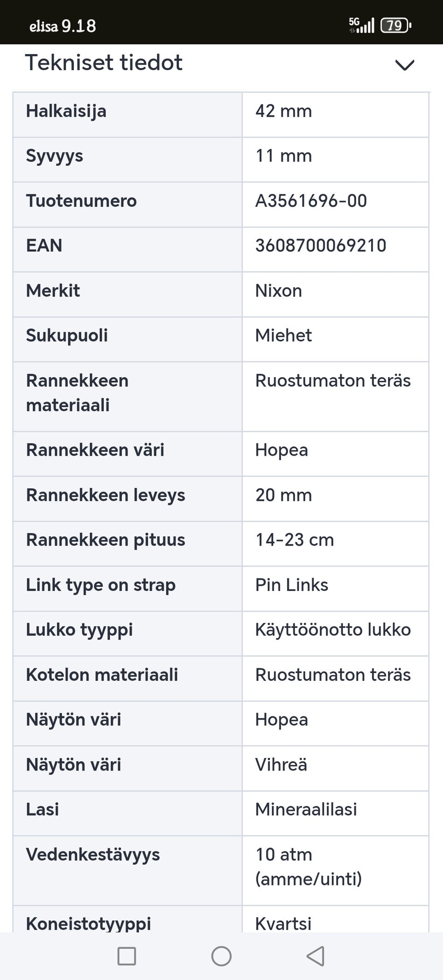Tap the Halkaisija row label
443x980 pixels.
click(66, 111)
